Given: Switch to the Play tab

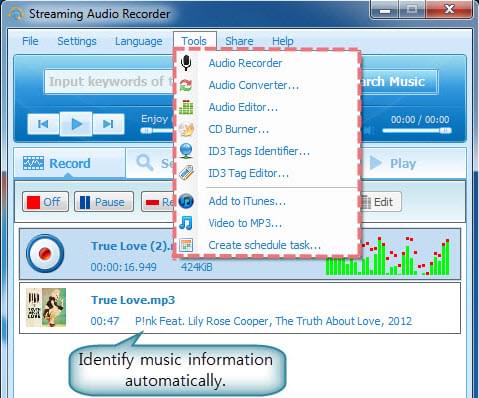Looking at the screenshot, I should click(393, 163).
